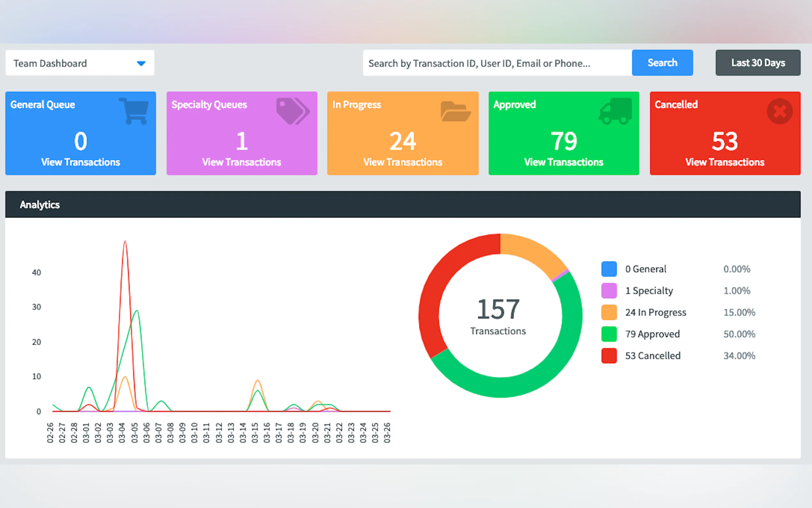
Task: Open View Transactions under Specialty Queues
Action: click(241, 162)
